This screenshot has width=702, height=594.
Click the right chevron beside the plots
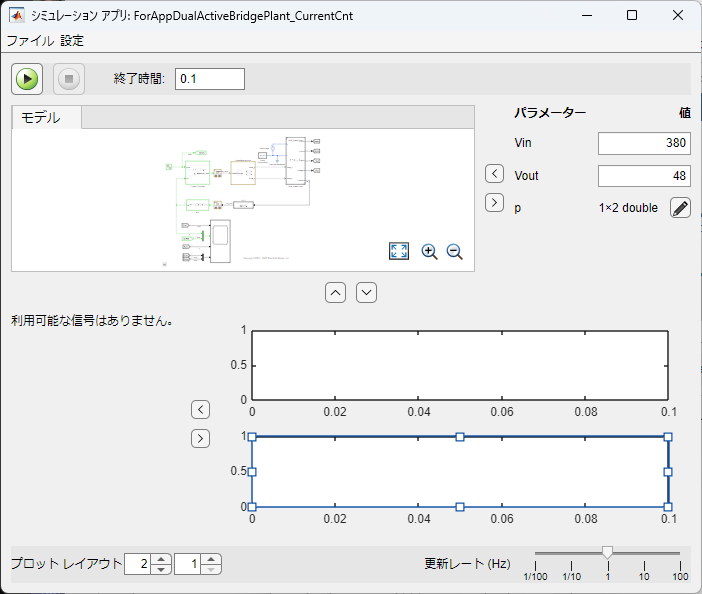tap(200, 439)
